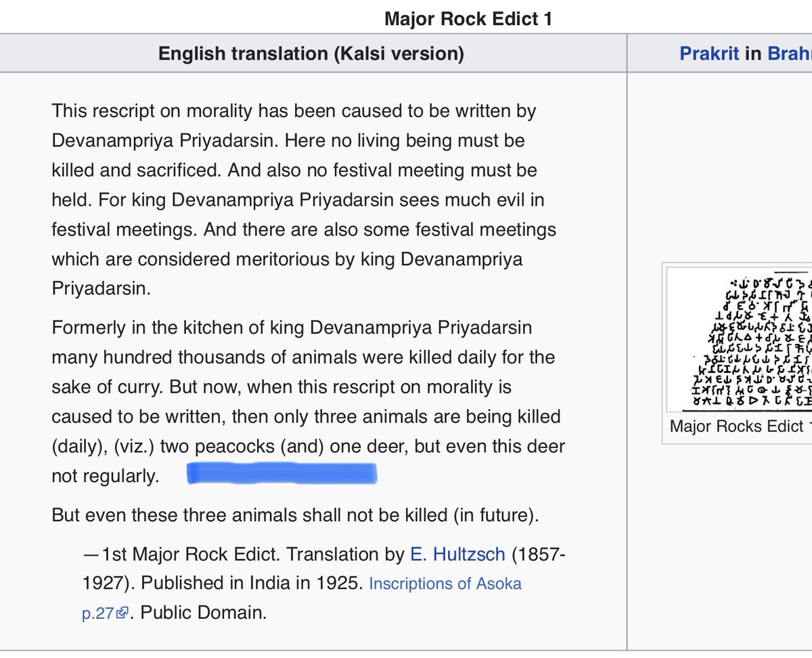Open the p.27 external reference link

click(x=98, y=613)
